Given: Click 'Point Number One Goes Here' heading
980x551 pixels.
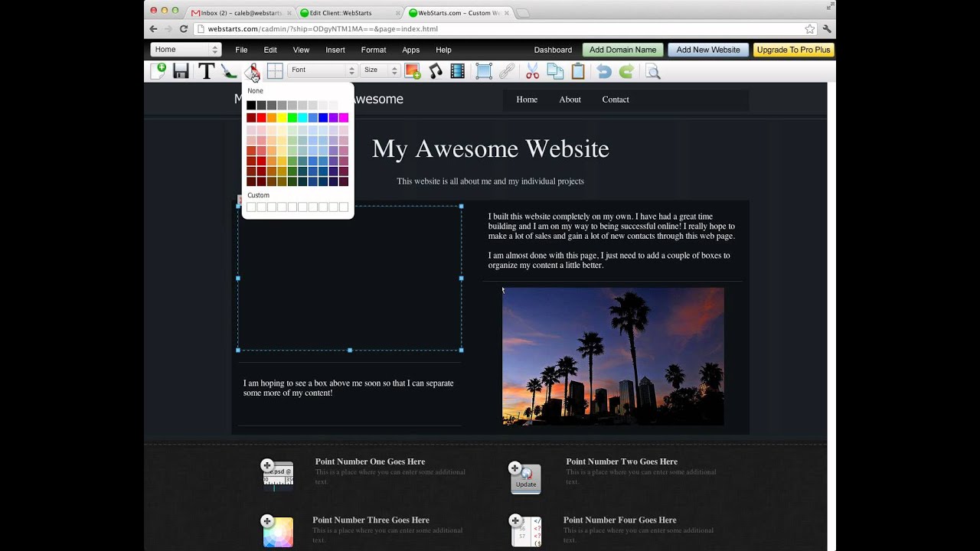Looking at the screenshot, I should 370,461.
